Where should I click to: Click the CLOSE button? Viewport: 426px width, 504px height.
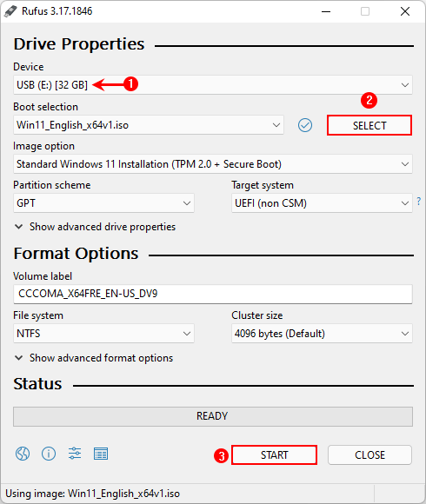369,454
